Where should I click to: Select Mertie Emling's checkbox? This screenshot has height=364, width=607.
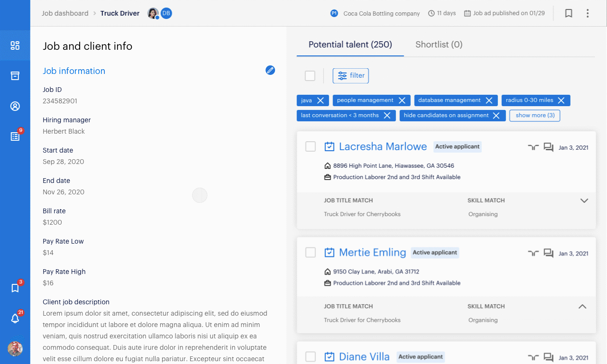click(x=311, y=253)
